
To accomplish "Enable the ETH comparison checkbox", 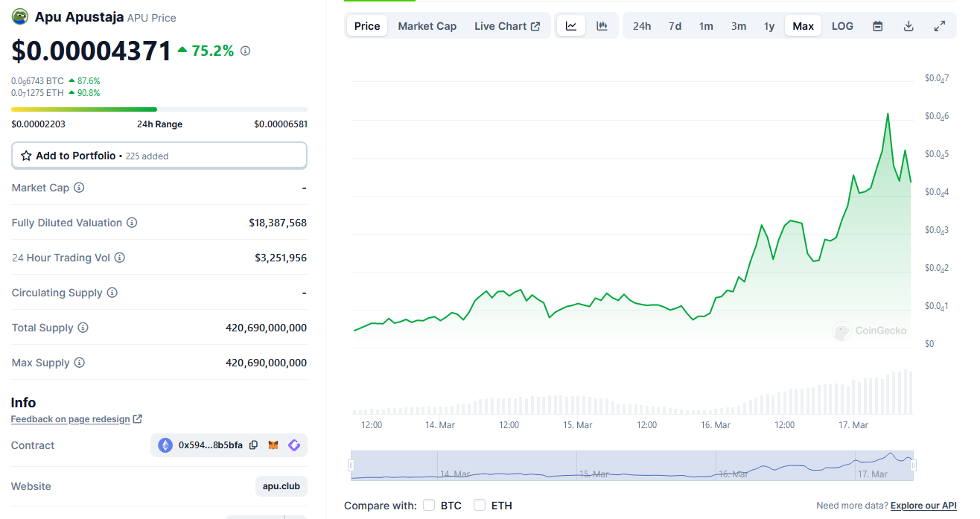I will click(480, 506).
